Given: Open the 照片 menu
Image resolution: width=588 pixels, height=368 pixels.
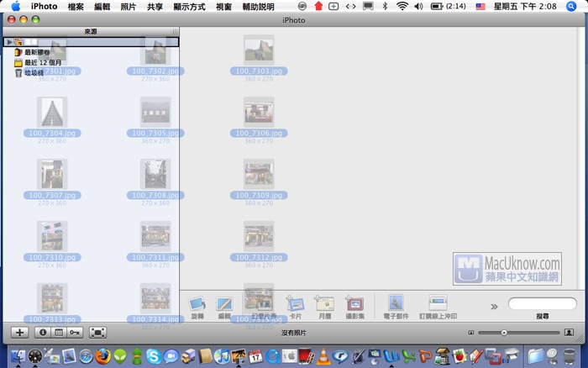Looking at the screenshot, I should tap(129, 7).
